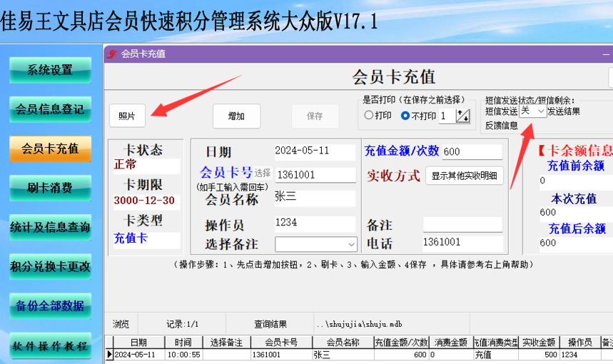Viewport: 613px width, 364px height.
Task: Minimize the 会员卡充值 window
Action: pos(606,54)
